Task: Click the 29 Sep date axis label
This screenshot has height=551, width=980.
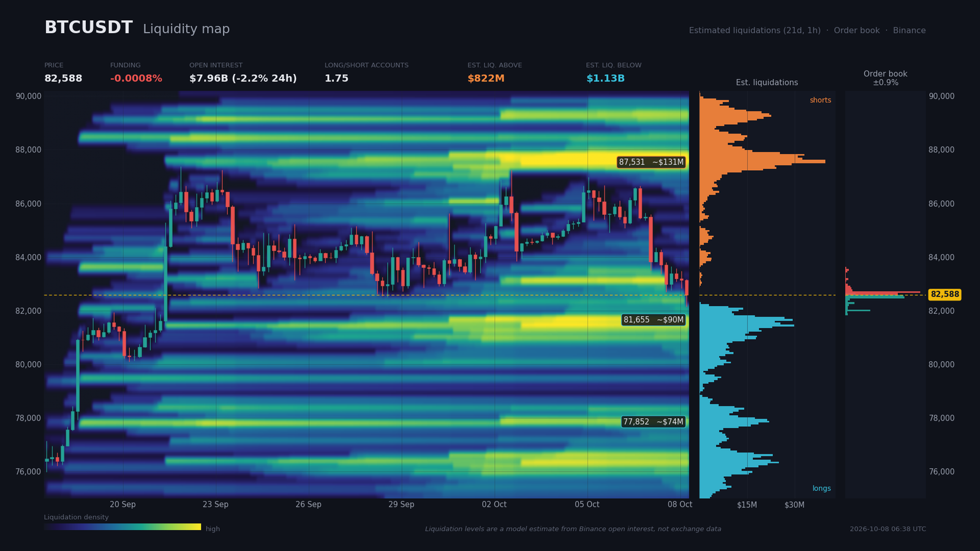Action: [401, 504]
